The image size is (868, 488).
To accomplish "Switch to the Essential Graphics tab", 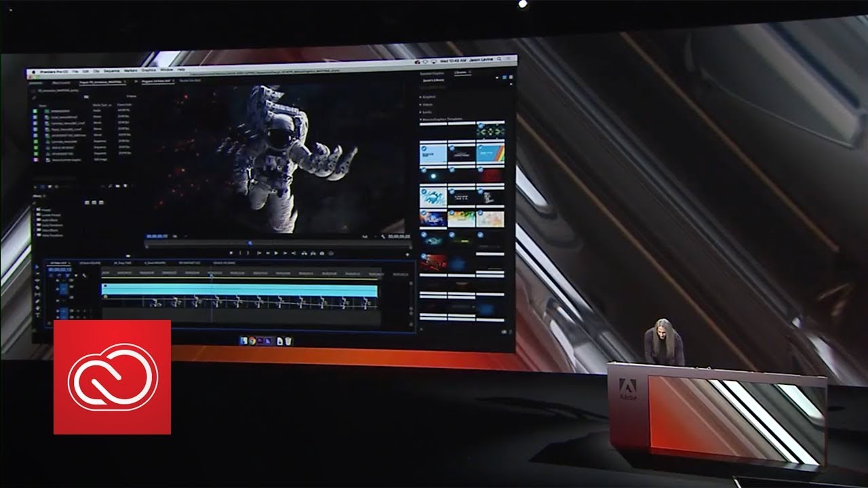I will point(432,73).
